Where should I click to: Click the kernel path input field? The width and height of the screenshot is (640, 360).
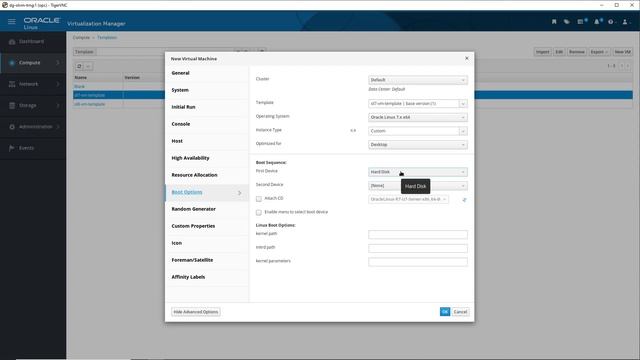point(418,235)
